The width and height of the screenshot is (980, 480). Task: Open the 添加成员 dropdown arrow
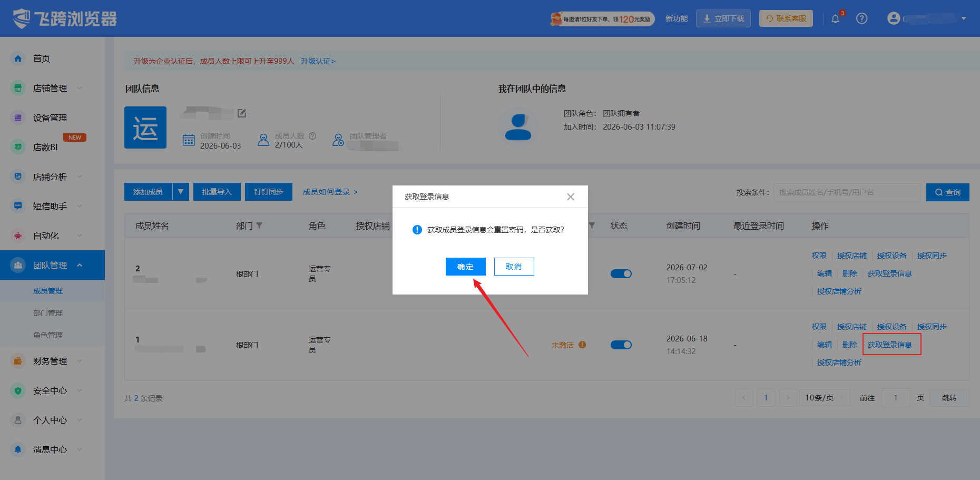pyautogui.click(x=181, y=192)
